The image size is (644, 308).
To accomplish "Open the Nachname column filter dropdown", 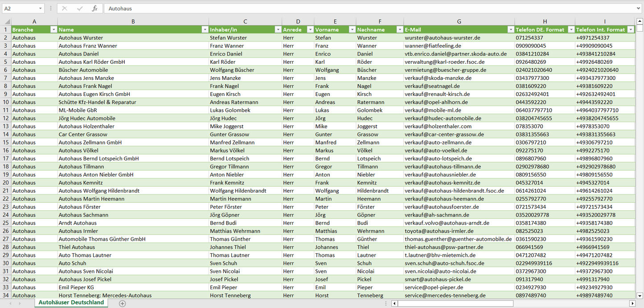I will point(399,29).
